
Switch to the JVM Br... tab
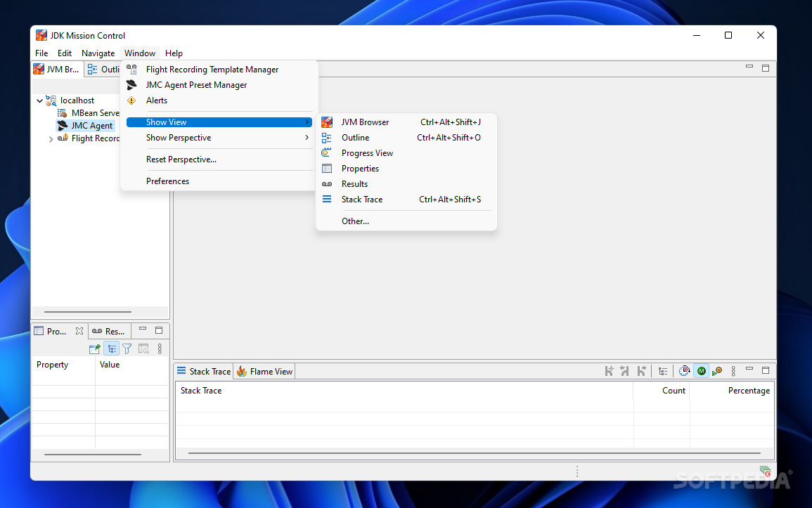(x=57, y=70)
